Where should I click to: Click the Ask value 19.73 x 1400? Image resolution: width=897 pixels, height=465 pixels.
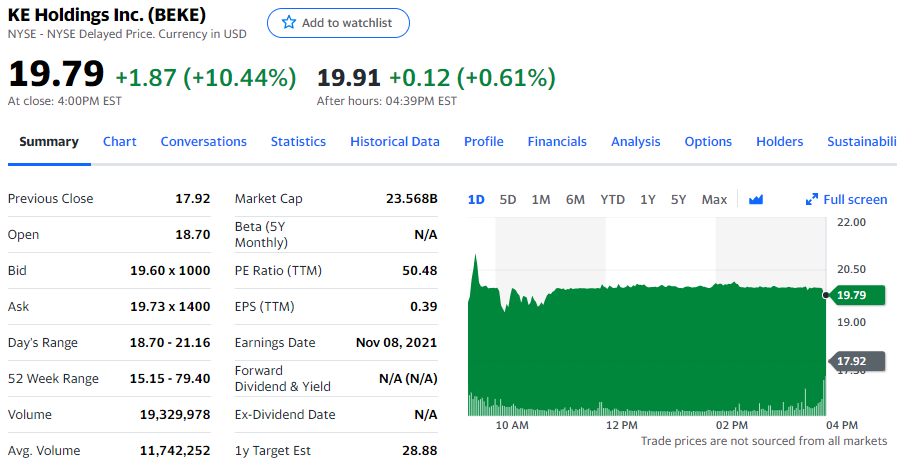(170, 307)
